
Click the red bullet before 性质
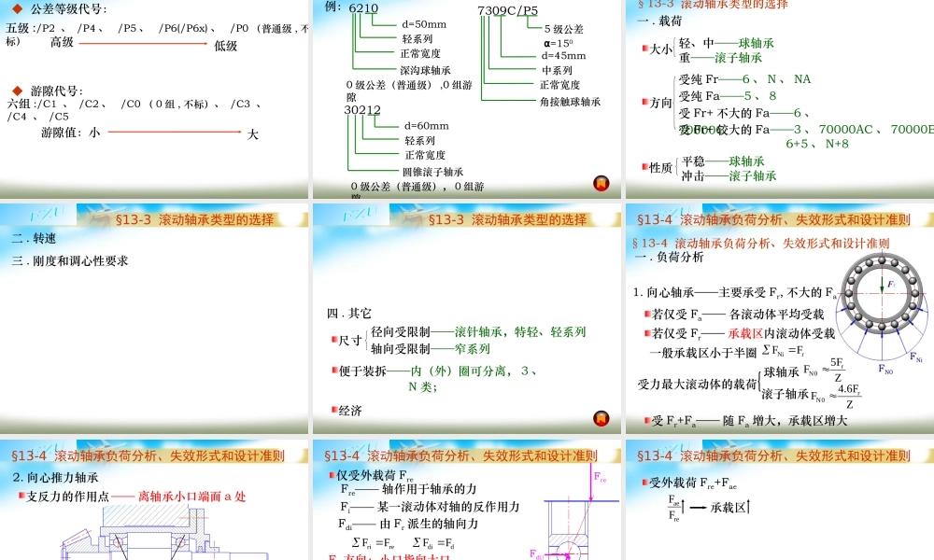[x=644, y=166]
